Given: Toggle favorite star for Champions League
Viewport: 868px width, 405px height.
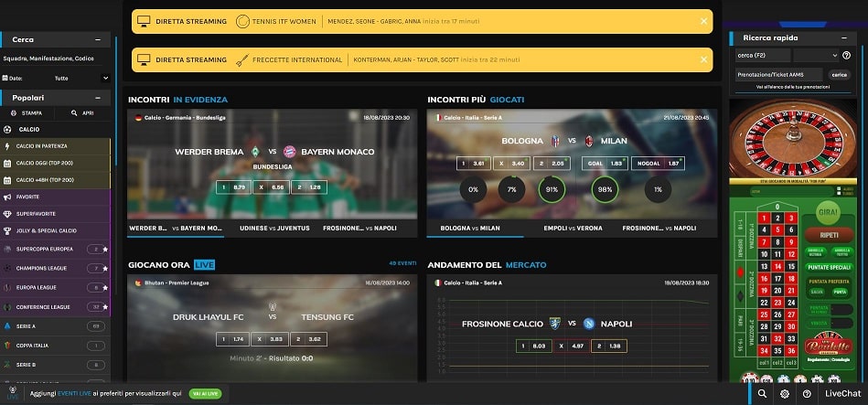Looking at the screenshot, I should coord(105,269).
